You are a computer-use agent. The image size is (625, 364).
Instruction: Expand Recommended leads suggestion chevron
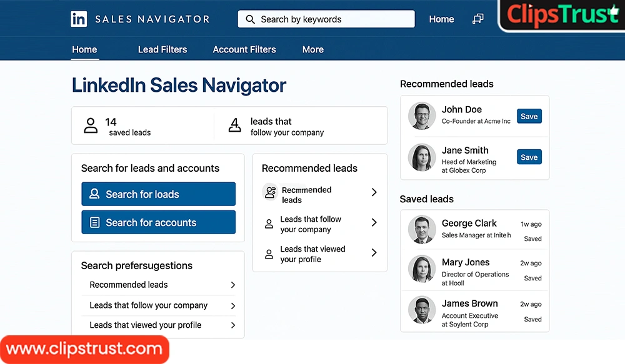coord(233,285)
